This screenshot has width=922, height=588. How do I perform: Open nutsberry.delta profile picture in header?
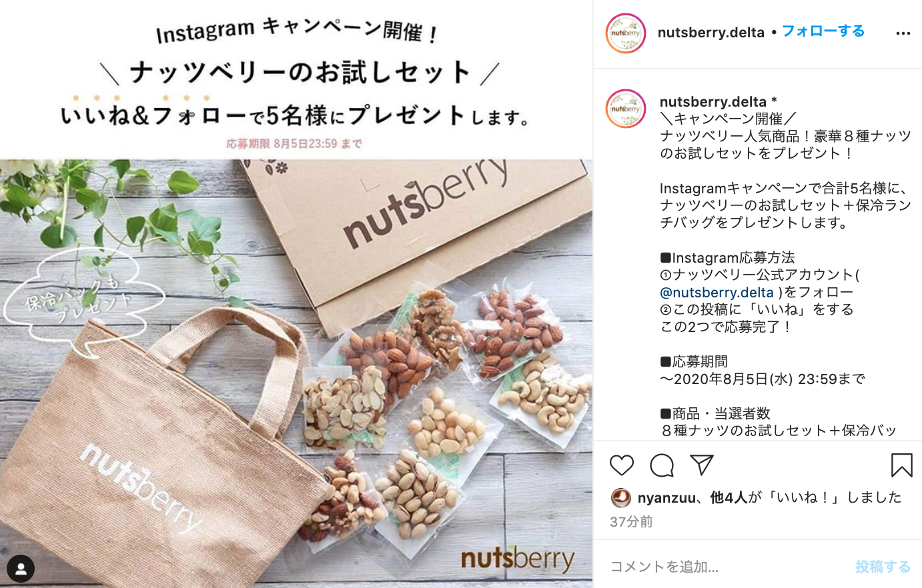(626, 33)
